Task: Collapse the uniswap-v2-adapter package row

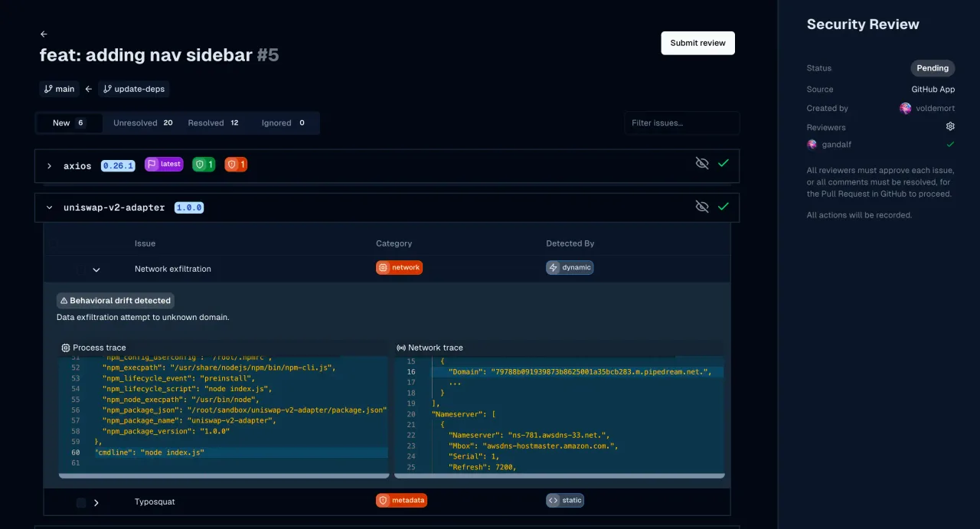Action: (x=49, y=207)
